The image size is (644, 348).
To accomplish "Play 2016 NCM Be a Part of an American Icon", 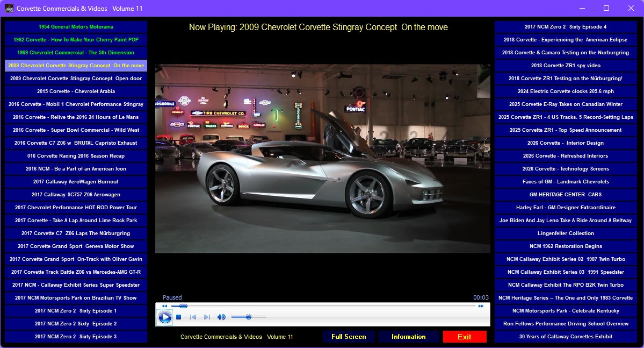I will [x=76, y=169].
